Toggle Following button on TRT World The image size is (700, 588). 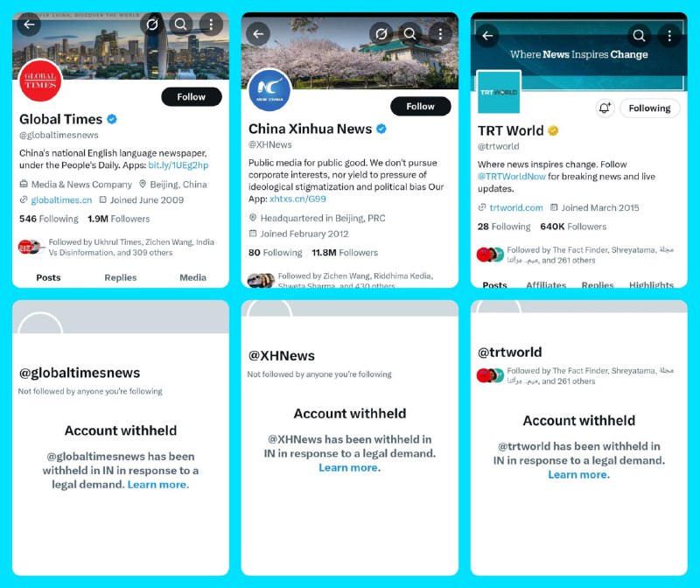pos(649,108)
